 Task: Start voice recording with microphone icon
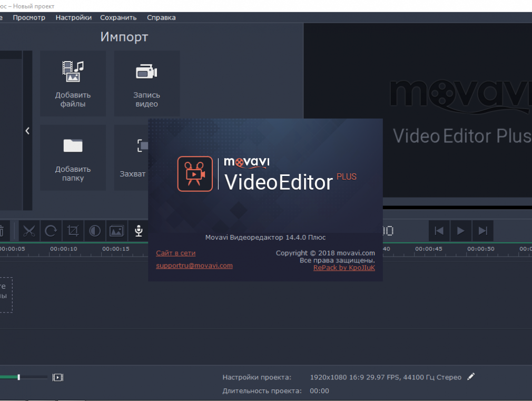point(139,231)
